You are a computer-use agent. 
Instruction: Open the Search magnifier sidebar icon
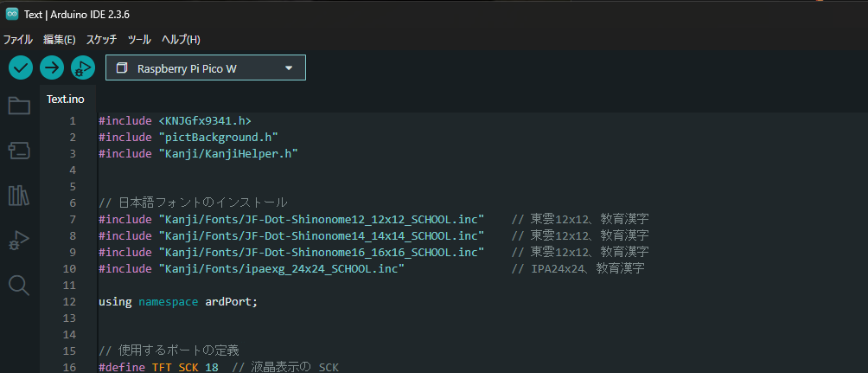[19, 285]
